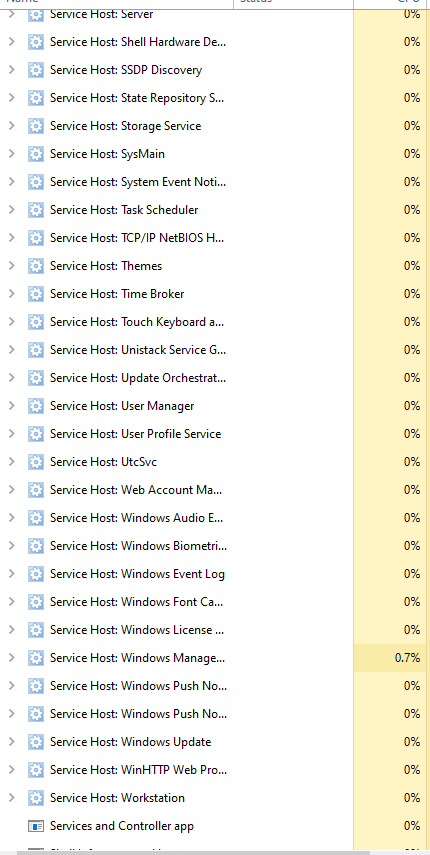Select 'Service Host: Unistack Service G...' text
The height and width of the screenshot is (855, 430).
click(138, 350)
